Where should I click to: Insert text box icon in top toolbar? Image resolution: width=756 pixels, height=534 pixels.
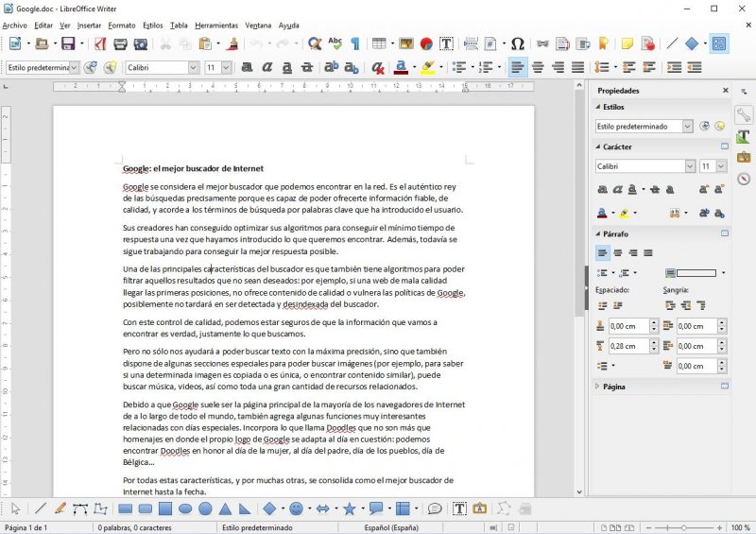pos(446,43)
